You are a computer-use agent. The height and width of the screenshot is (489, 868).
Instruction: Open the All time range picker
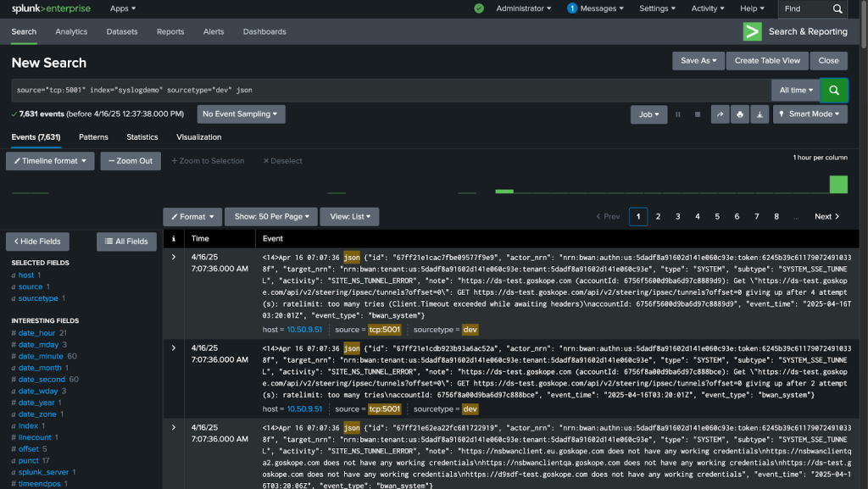click(796, 90)
